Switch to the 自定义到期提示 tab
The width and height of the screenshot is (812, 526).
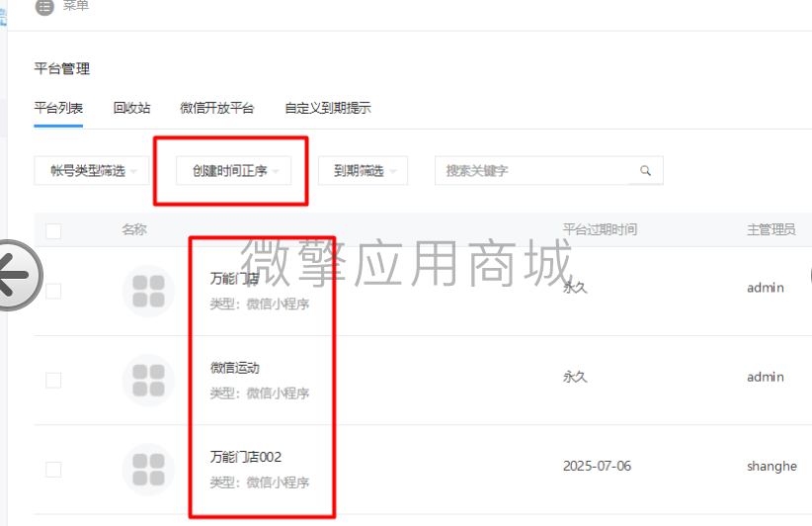[328, 108]
